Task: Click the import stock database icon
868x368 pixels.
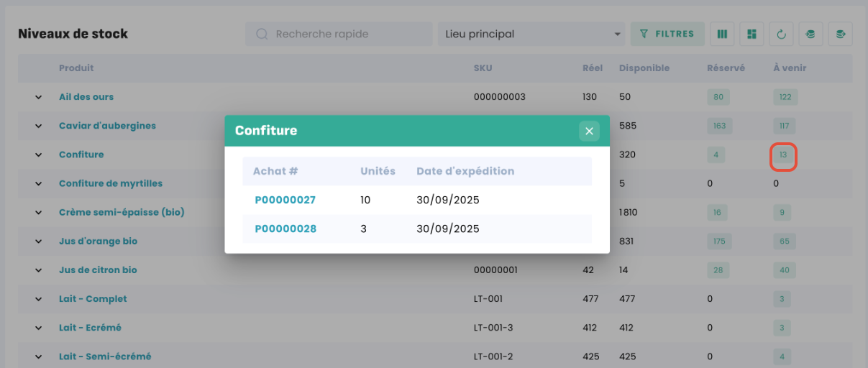Action: pos(810,34)
